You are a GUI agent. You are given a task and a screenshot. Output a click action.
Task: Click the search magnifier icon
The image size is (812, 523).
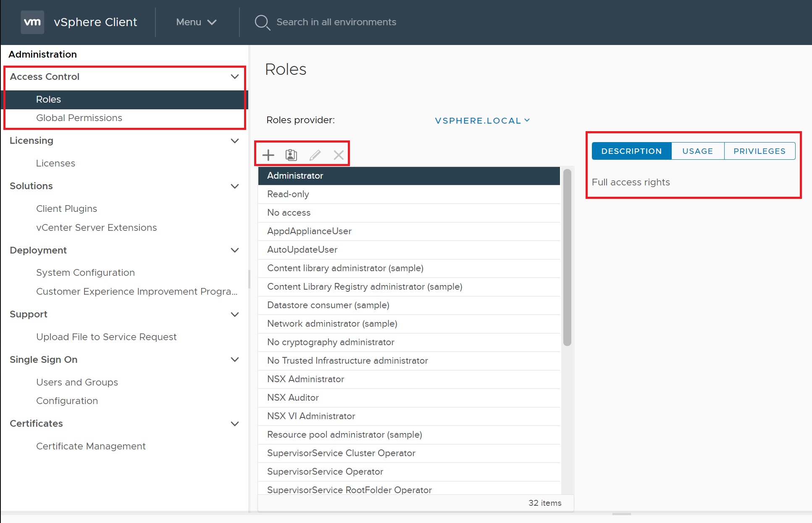pos(262,22)
